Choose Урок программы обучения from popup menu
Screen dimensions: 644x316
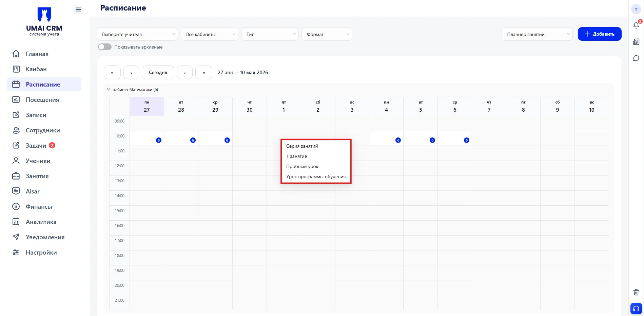coord(316,176)
